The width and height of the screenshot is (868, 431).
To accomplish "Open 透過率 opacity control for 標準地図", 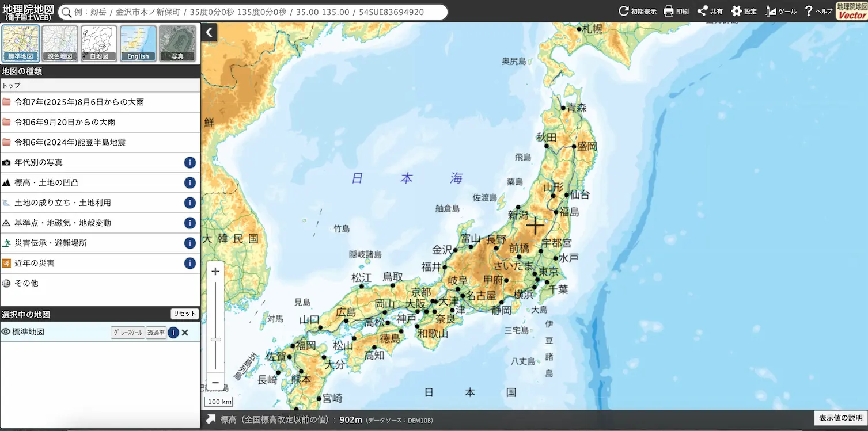I will (x=156, y=333).
